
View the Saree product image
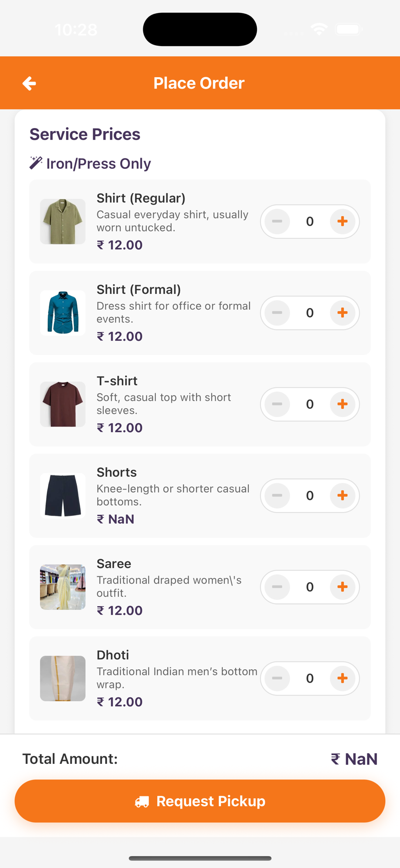pyautogui.click(x=63, y=587)
